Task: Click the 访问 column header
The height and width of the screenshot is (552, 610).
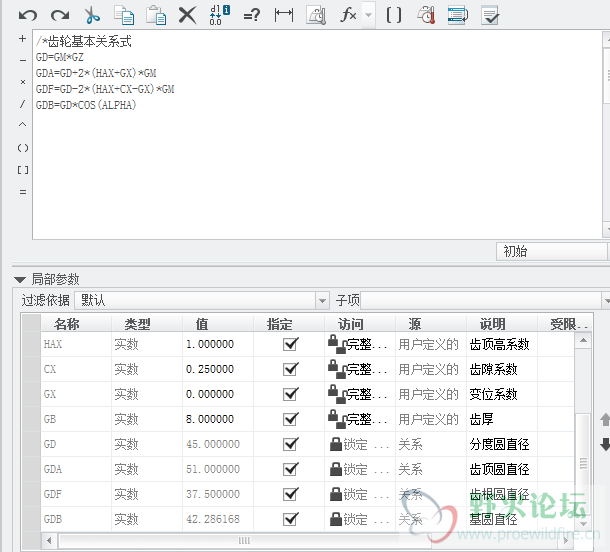Action: point(360,324)
